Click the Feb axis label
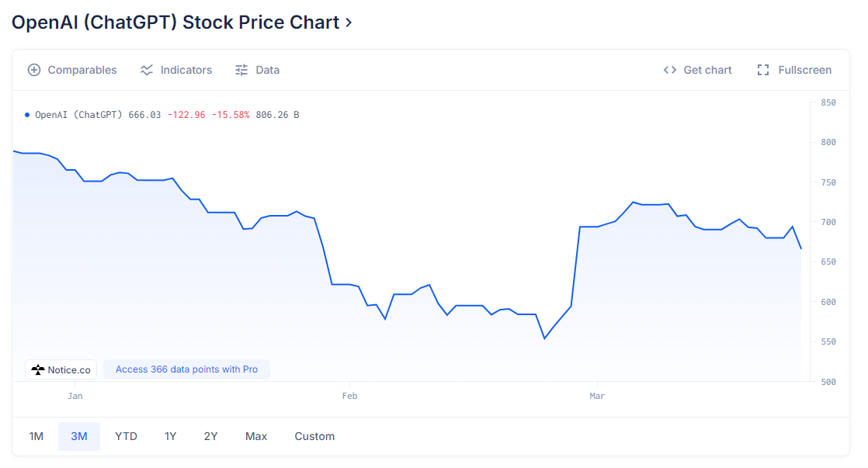Viewport: 868px width, 468px height. click(x=350, y=396)
